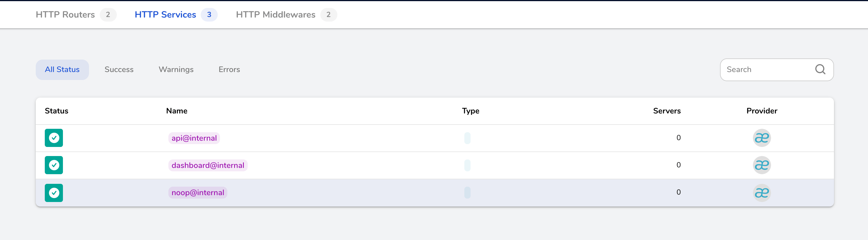Click the type badge of api@internal
The width and height of the screenshot is (868, 240).
(467, 138)
